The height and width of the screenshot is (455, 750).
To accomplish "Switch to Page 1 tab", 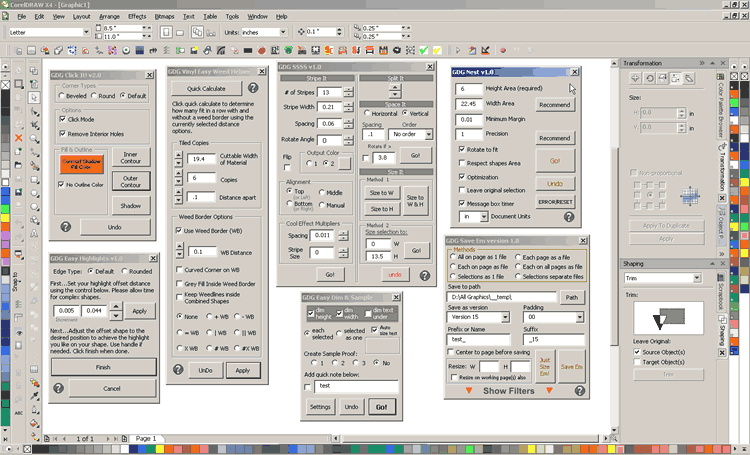I will coord(146,438).
